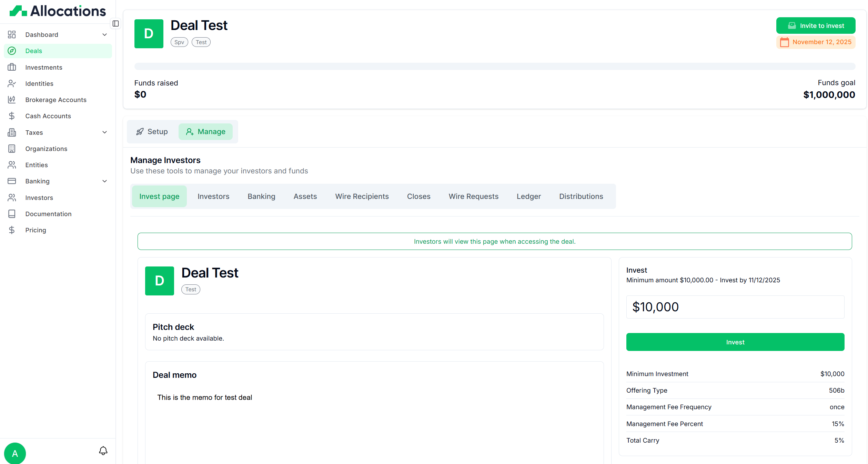Open Cash Accounts dollar icon
Screen dimensions: 868x464
(x=12, y=116)
